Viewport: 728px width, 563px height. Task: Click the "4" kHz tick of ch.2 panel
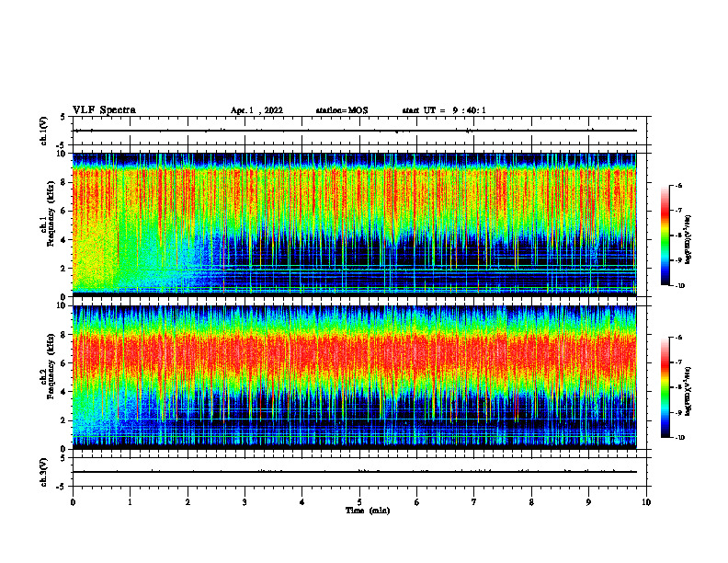pyautogui.click(x=63, y=392)
